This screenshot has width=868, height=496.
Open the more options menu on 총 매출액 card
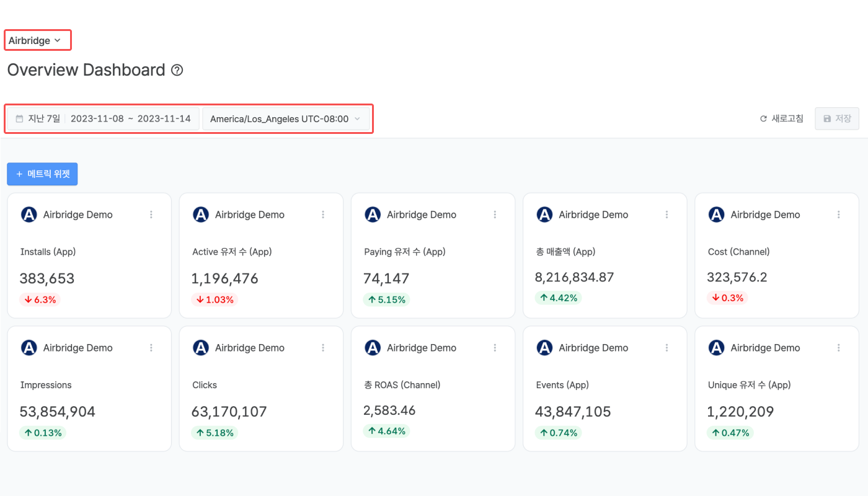point(666,215)
